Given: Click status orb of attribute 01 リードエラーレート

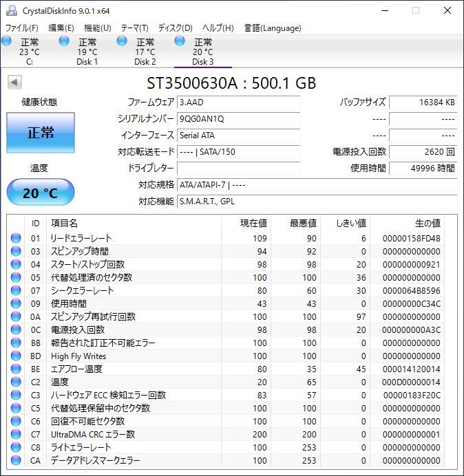Looking at the screenshot, I should pyautogui.click(x=16, y=238).
